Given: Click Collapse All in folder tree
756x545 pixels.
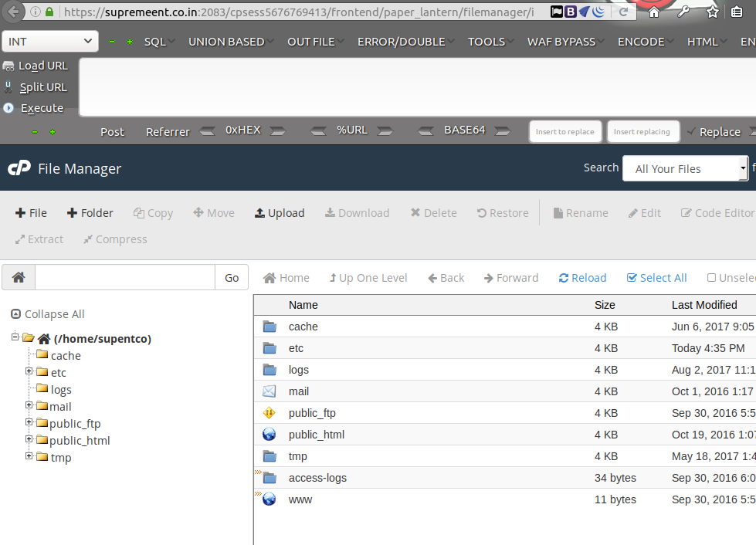Looking at the screenshot, I should coord(48,314).
